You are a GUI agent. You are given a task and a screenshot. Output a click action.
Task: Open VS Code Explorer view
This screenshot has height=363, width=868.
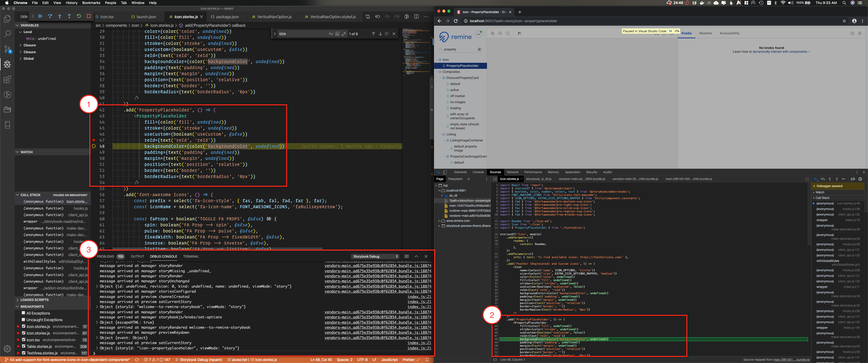[x=7, y=19]
